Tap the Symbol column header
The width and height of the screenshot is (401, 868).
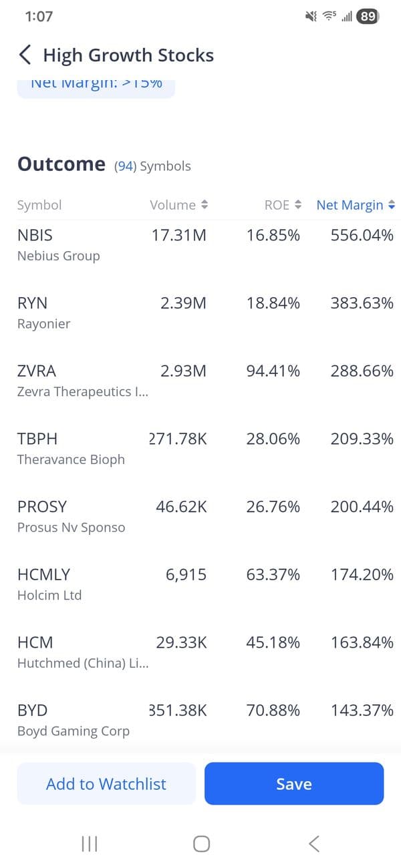[39, 205]
